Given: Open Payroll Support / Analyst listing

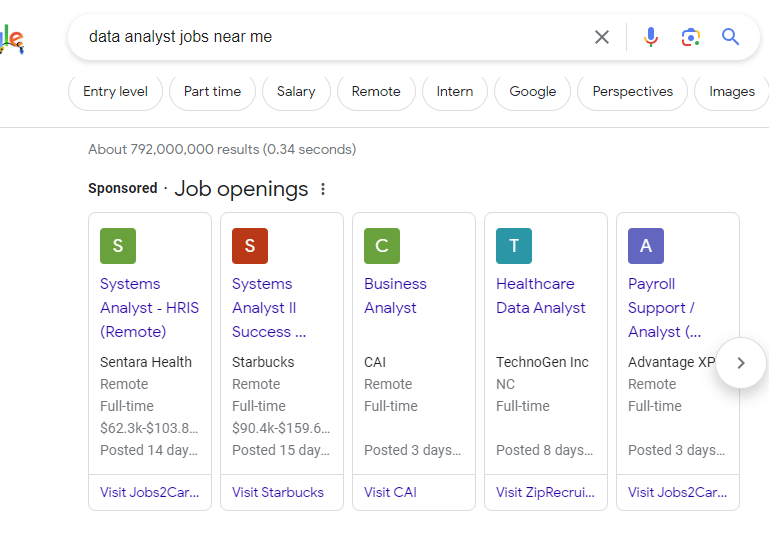Looking at the screenshot, I should pyautogui.click(x=665, y=308).
